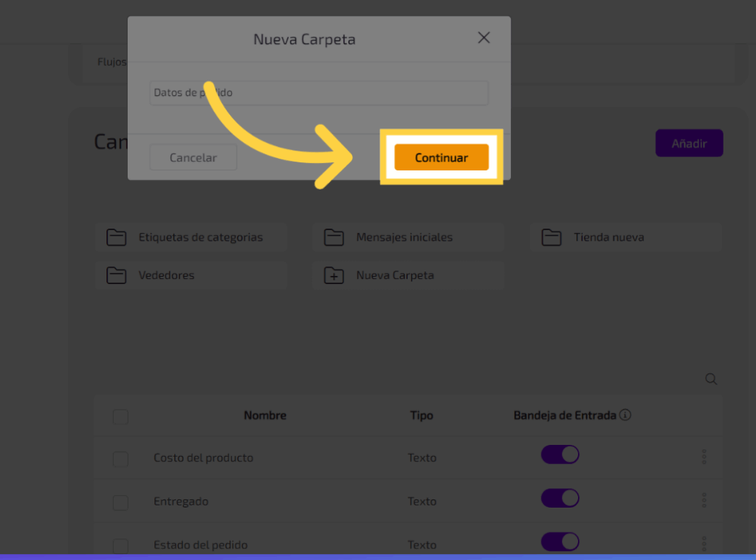Screen dimensions: 756x560
Task: Click the Bandeja de Entrada info icon
Action: coord(625,415)
